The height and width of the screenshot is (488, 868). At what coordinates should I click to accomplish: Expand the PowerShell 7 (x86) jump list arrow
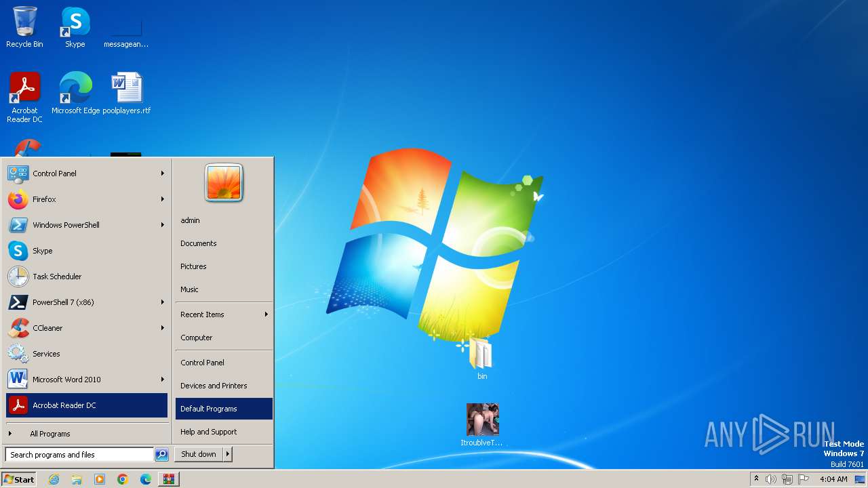click(x=163, y=302)
